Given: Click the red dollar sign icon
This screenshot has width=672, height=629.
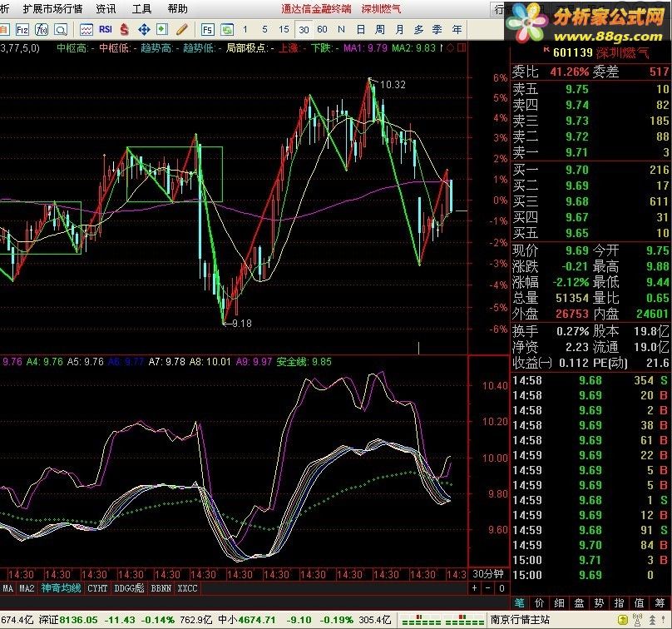Looking at the screenshot, I should pyautogui.click(x=124, y=30).
